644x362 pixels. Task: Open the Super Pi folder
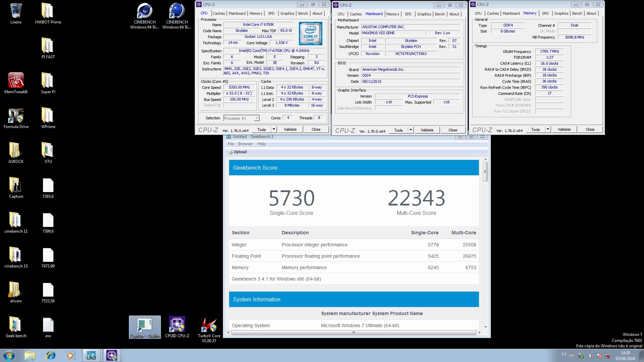coord(48,83)
